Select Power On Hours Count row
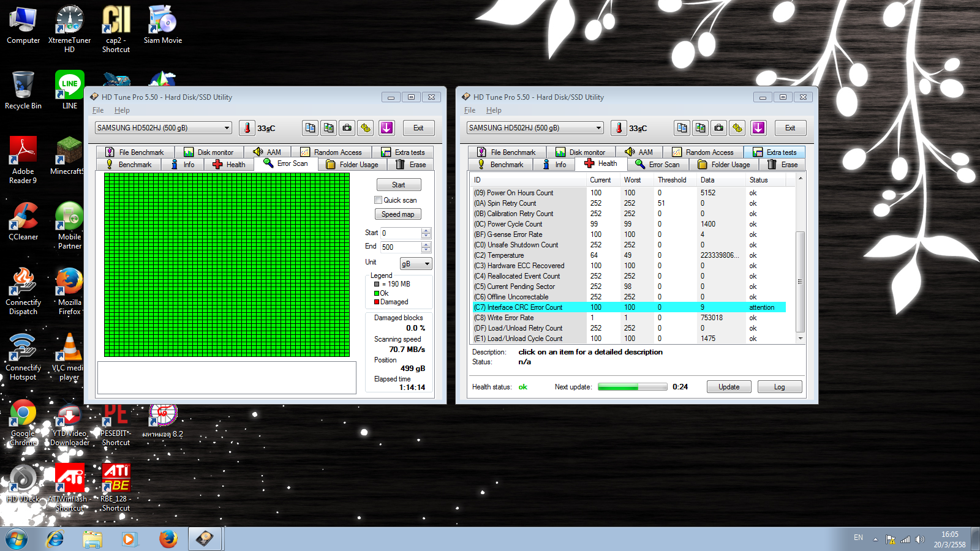This screenshot has width=980, height=551. (629, 193)
